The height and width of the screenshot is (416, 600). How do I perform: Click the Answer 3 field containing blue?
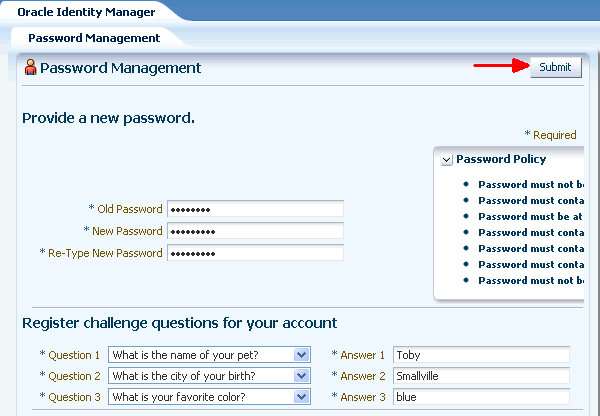[x=481, y=397]
